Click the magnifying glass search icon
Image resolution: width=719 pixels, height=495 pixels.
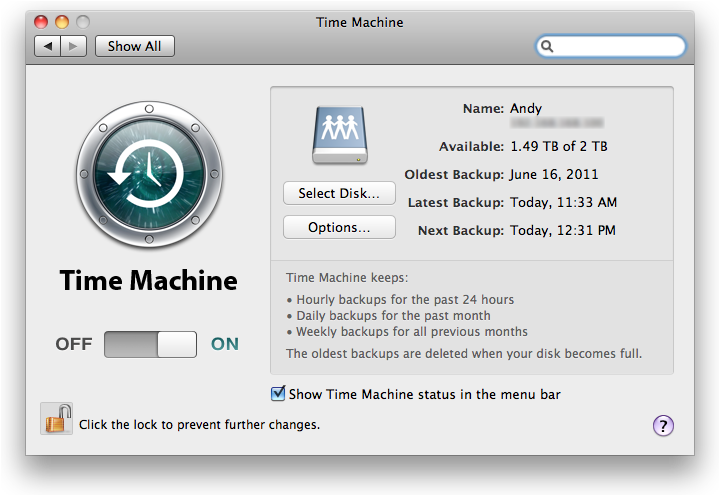point(547,46)
